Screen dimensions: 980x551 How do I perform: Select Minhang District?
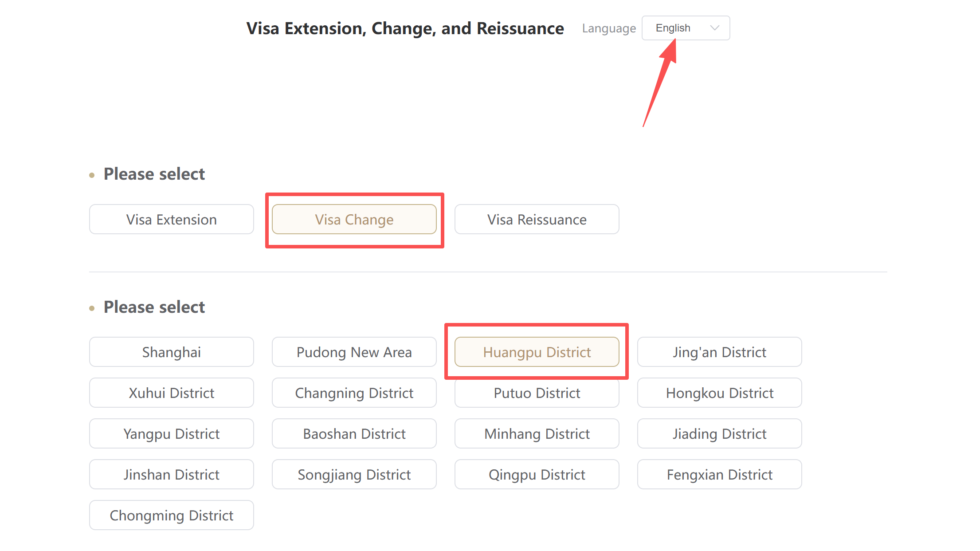click(537, 433)
